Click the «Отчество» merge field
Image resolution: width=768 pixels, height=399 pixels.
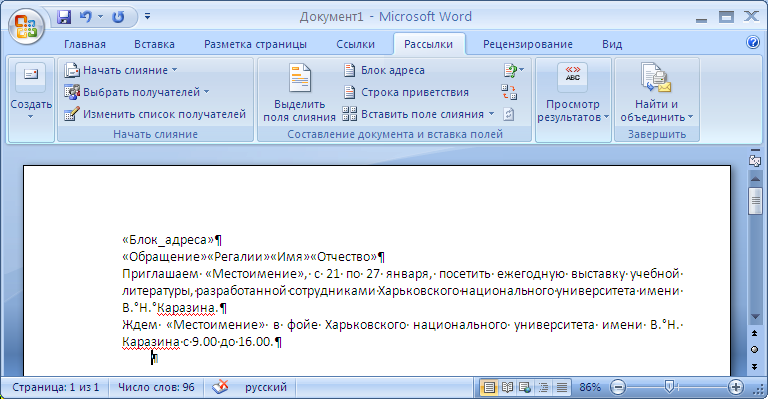coord(344,257)
